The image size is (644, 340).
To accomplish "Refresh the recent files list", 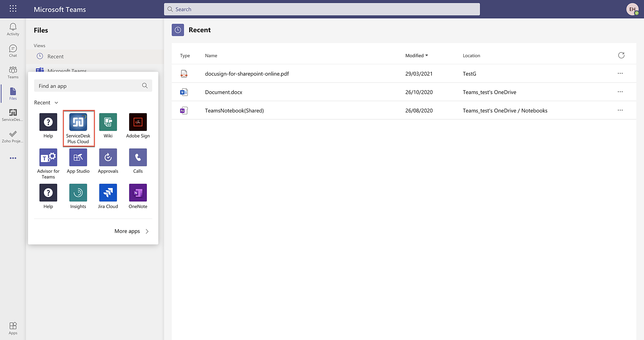I will [x=621, y=55].
